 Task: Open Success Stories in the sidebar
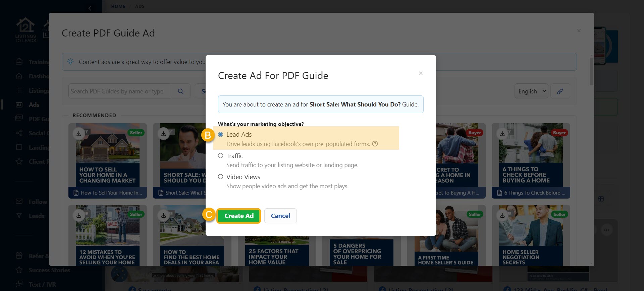(49, 270)
